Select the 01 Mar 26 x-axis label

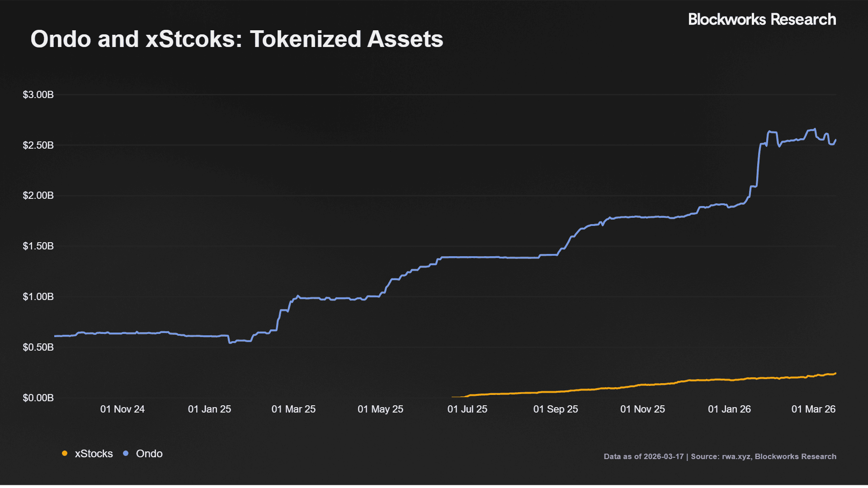tap(813, 409)
